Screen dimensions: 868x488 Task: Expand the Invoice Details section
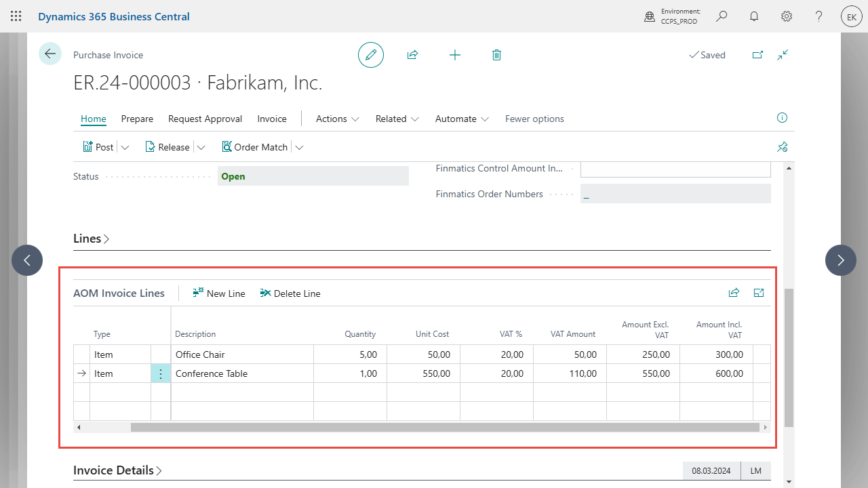coord(117,470)
